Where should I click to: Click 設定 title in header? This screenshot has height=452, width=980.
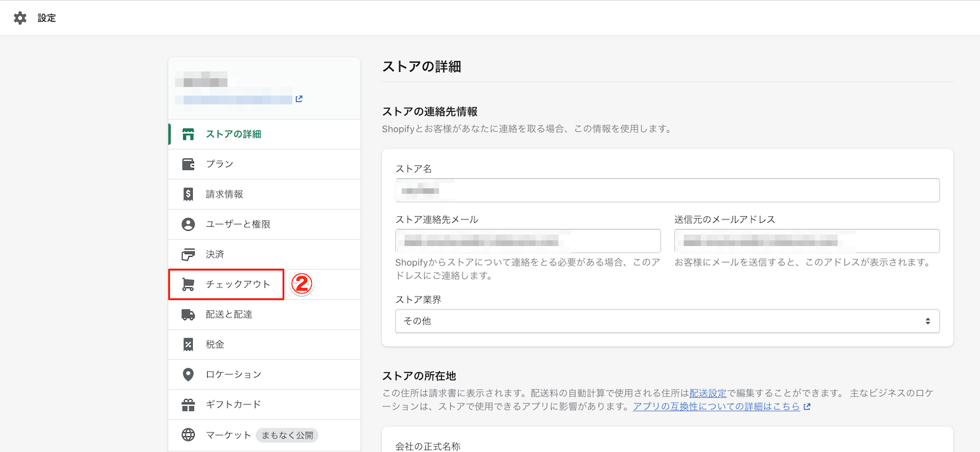[47, 18]
